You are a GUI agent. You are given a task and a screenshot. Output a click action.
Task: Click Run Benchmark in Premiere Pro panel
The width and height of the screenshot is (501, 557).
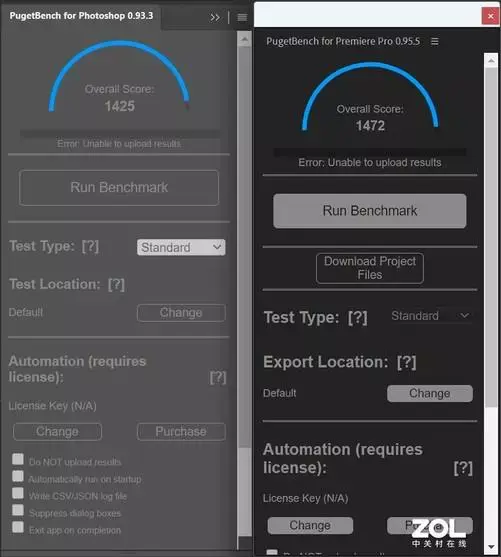[370, 211]
